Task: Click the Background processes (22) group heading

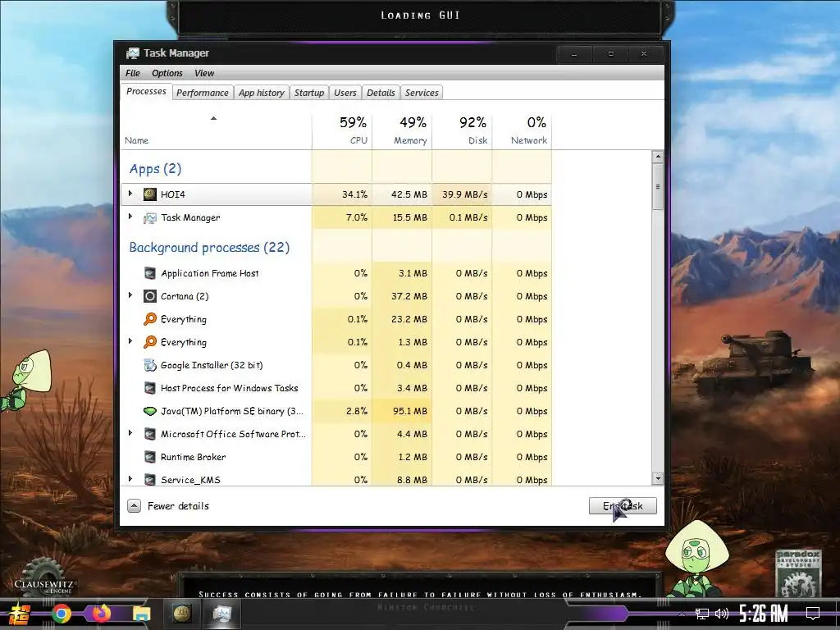Action: 209,248
